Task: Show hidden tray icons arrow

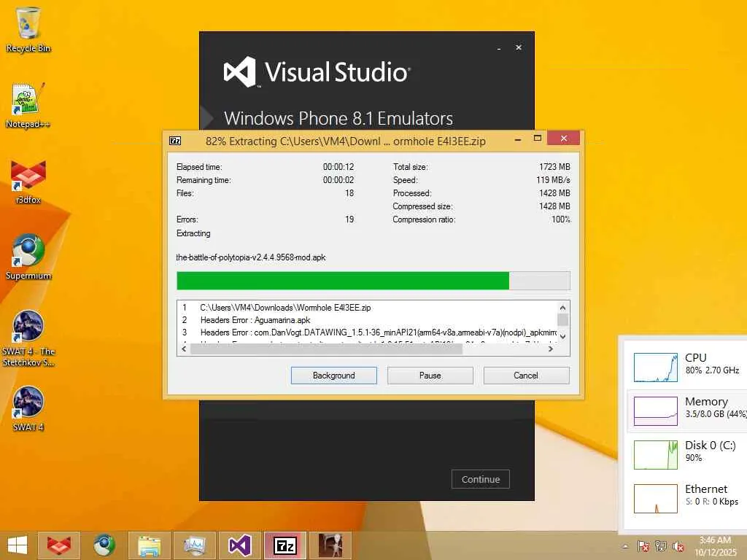Action: pyautogui.click(x=625, y=546)
